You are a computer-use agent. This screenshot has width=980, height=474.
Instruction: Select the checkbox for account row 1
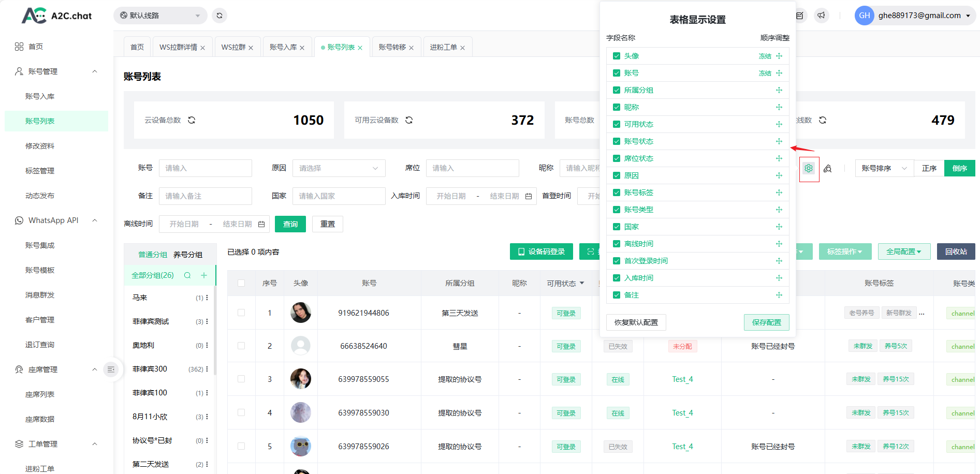[x=241, y=313]
